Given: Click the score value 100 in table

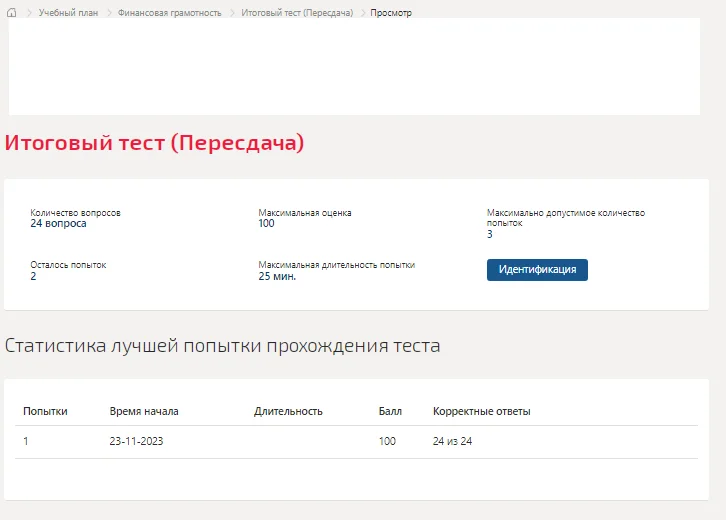Looking at the screenshot, I should pyautogui.click(x=387, y=441).
